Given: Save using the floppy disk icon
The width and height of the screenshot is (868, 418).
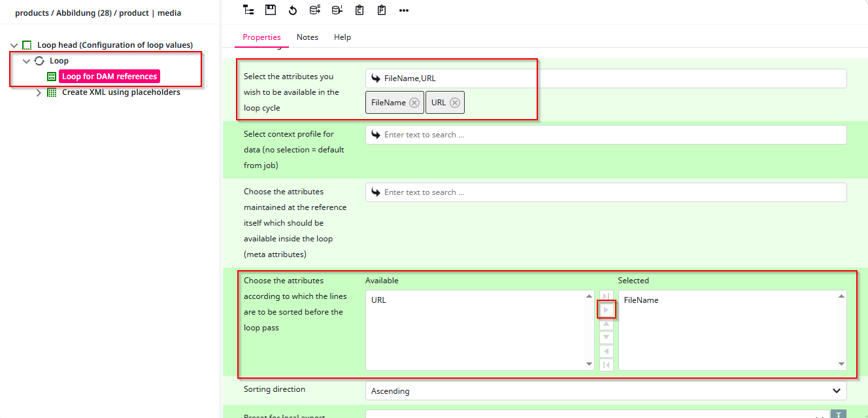Looking at the screenshot, I should (x=271, y=10).
